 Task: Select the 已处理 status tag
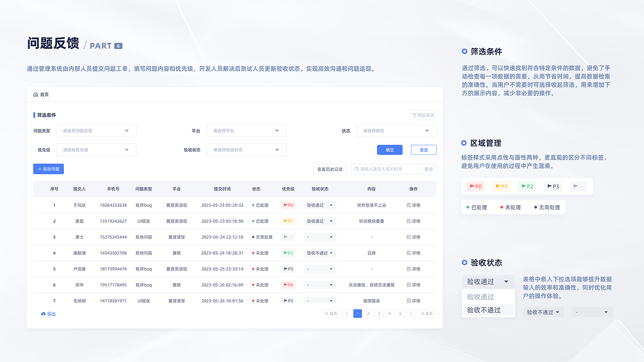coord(476,207)
